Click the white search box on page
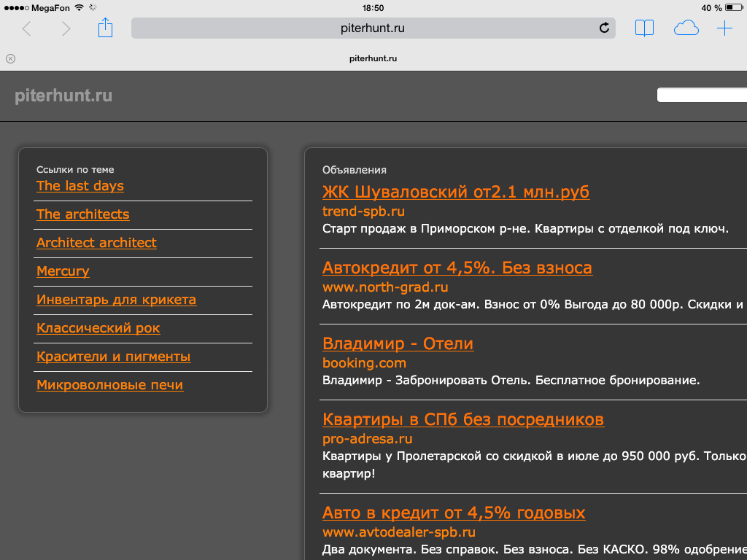The height and width of the screenshot is (560, 747). [702, 96]
